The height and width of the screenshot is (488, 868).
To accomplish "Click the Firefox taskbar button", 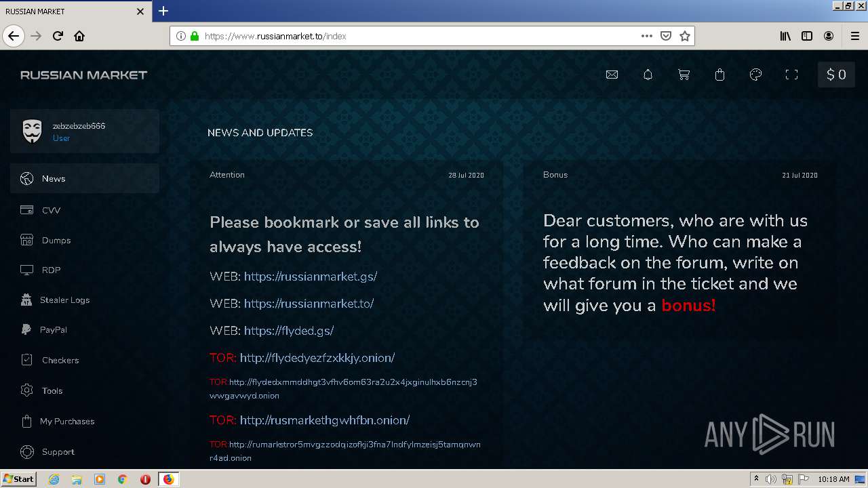I will pyautogui.click(x=168, y=479).
